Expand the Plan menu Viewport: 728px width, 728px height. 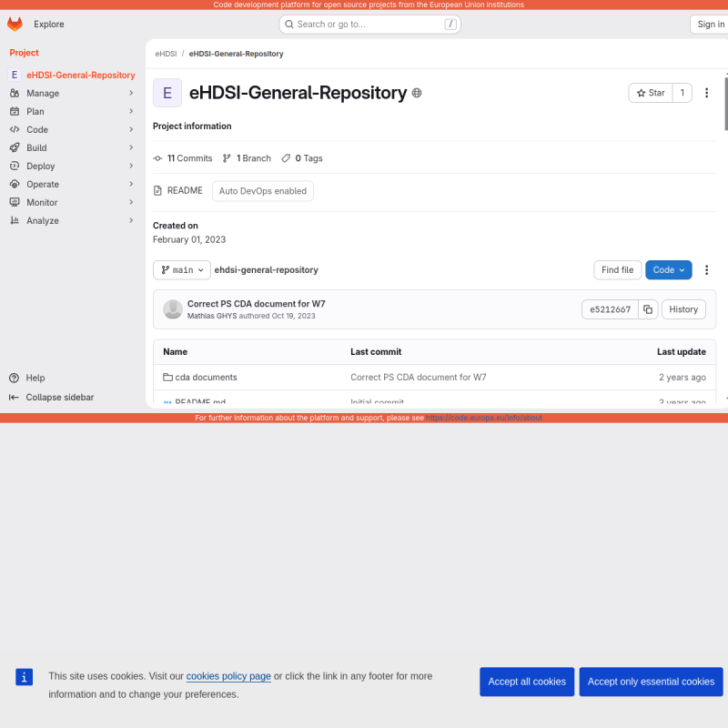click(72, 111)
